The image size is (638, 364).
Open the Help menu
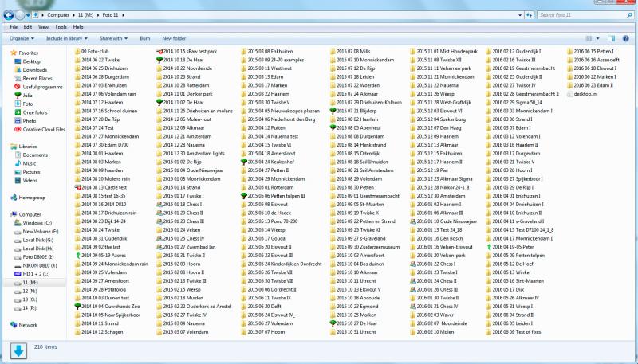click(78, 27)
